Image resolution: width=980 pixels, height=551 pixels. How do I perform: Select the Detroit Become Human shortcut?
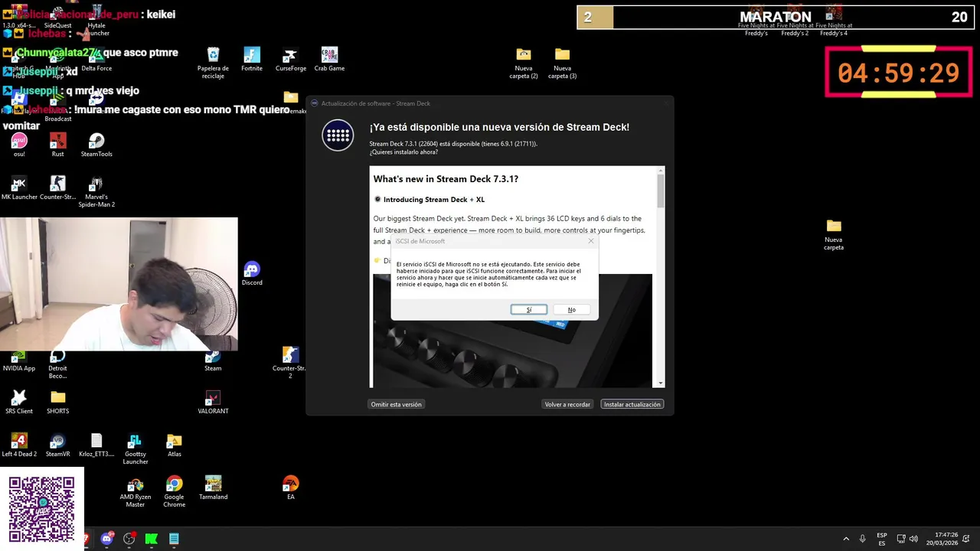click(57, 363)
